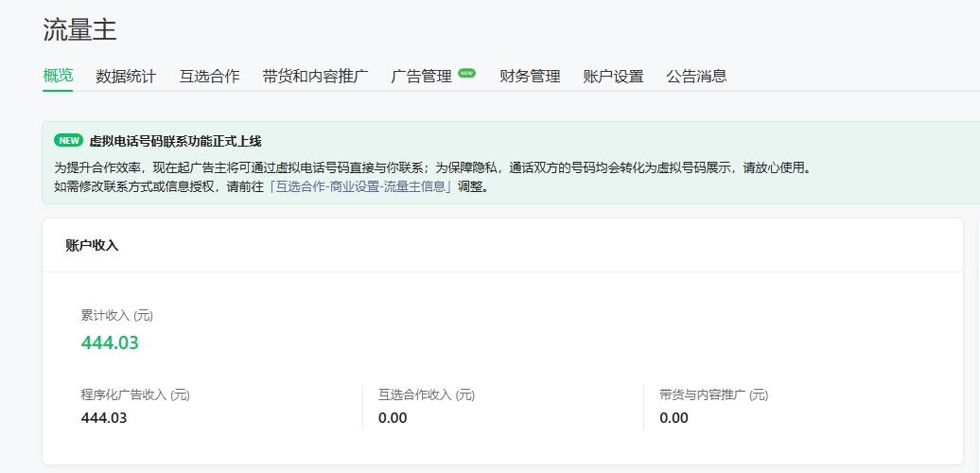
Task: Click the green NEW badge in the announcement banner
Action: pyautogui.click(x=68, y=141)
